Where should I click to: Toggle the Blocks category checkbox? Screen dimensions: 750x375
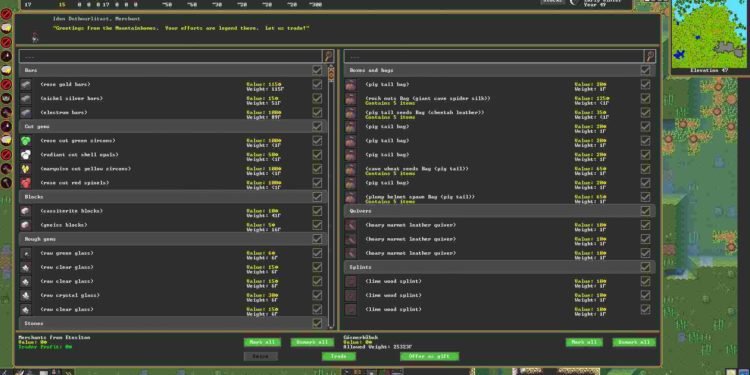(317, 197)
